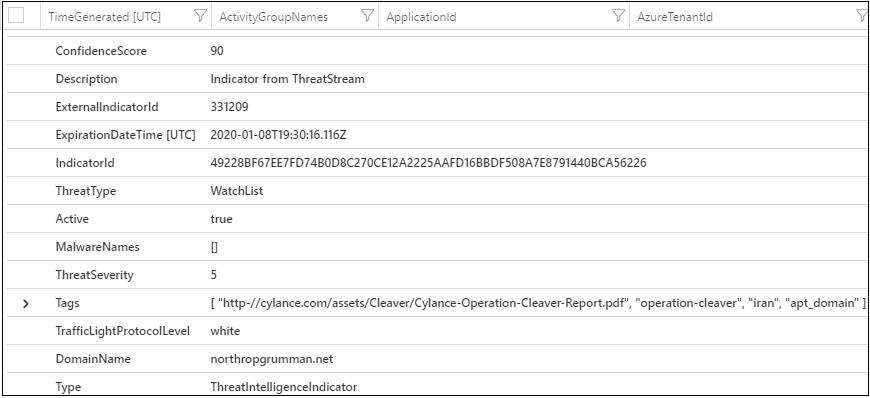Screen dimensions: 870x398
Task: Open filter for ApplicationId column
Action: (x=618, y=17)
